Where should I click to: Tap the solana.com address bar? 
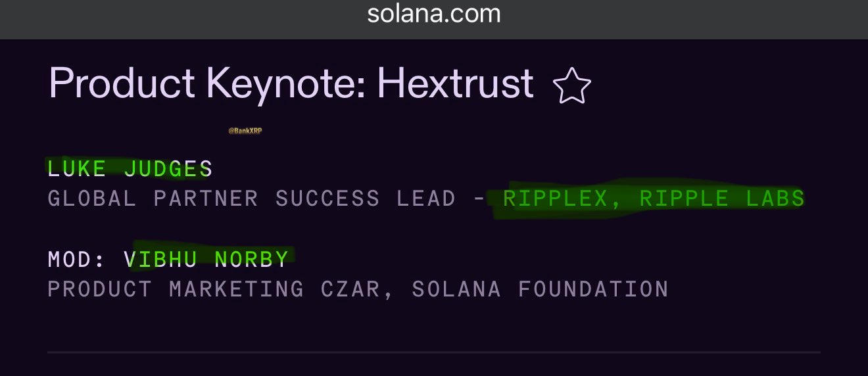pos(434,14)
